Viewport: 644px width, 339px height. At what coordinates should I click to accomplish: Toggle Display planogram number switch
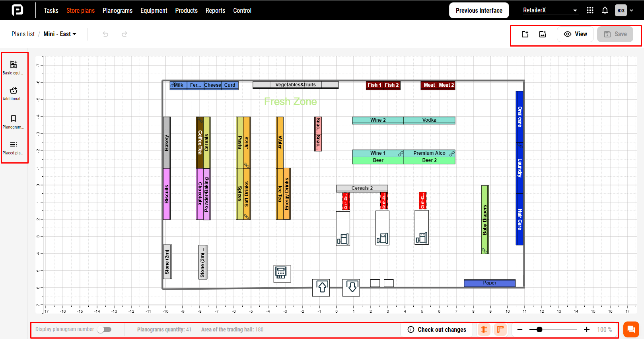[105, 329]
